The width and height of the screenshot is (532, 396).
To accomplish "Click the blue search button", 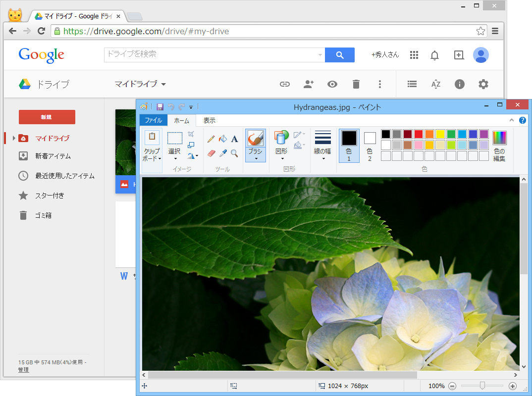I will 340,55.
